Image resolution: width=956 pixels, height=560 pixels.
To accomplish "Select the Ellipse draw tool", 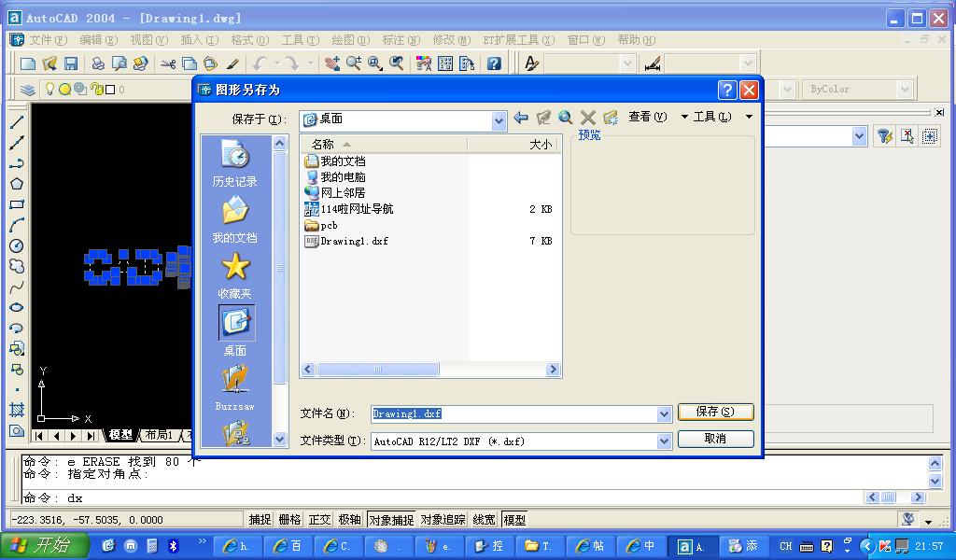I will point(17,307).
